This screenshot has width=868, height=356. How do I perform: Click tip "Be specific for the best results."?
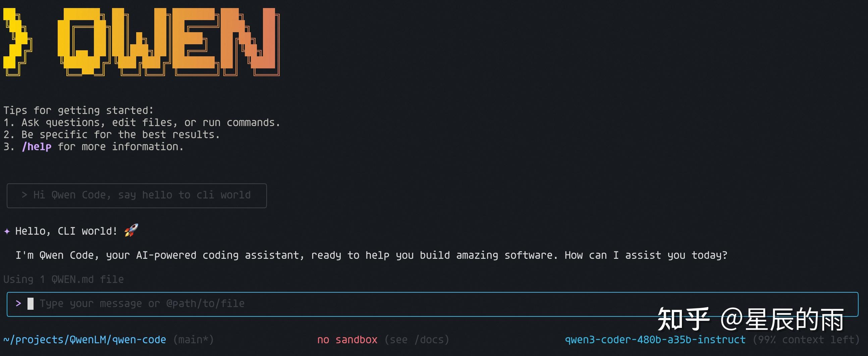click(121, 135)
